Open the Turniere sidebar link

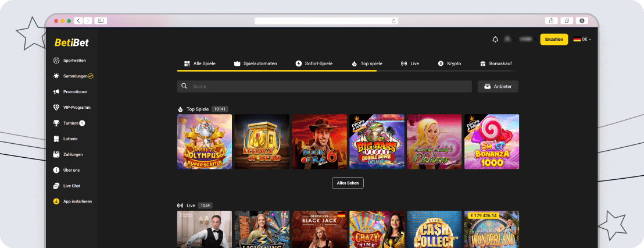coord(71,123)
